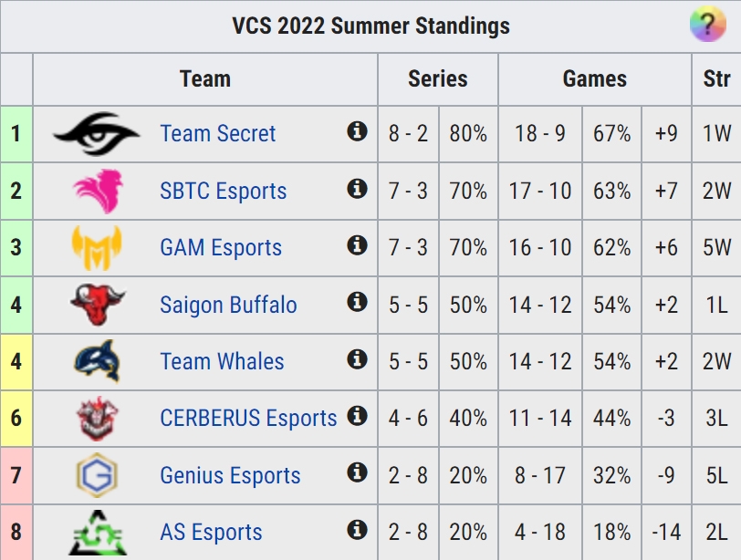
Task: Click the yellow GAM Esports logo
Action: click(97, 248)
